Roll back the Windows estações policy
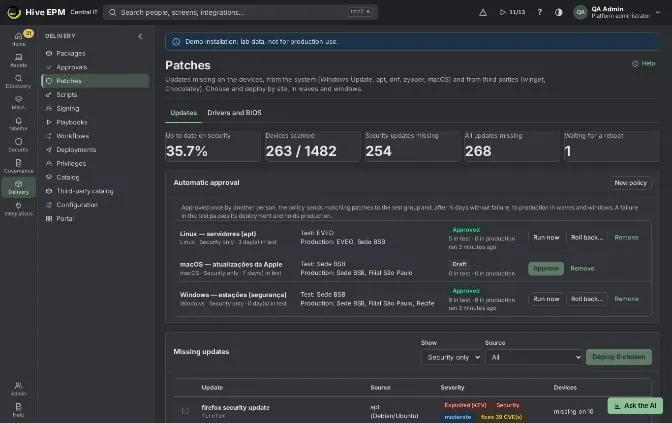 click(x=587, y=299)
